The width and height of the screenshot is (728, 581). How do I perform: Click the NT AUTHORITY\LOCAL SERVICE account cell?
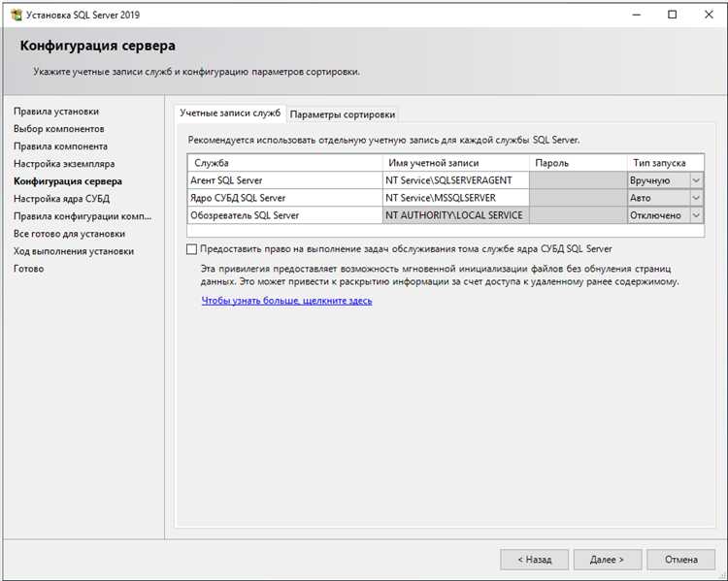(x=456, y=215)
